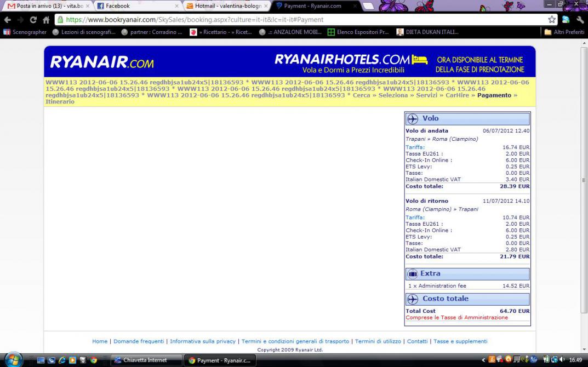The image size is (588, 367).
Task: Click the address bar URL field
Action: click(301, 20)
